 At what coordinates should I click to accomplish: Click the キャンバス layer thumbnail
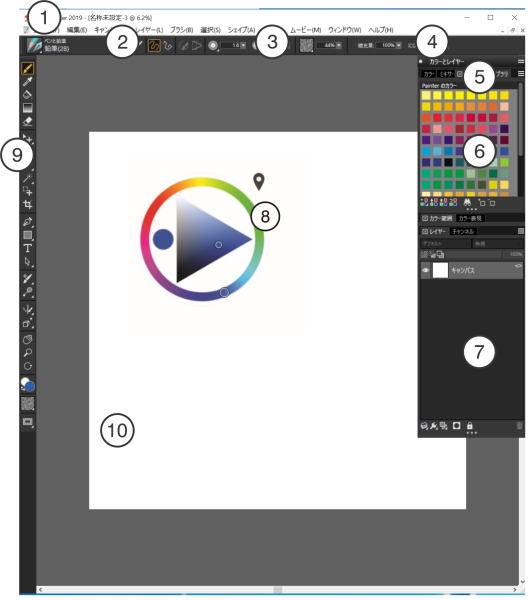(x=440, y=270)
